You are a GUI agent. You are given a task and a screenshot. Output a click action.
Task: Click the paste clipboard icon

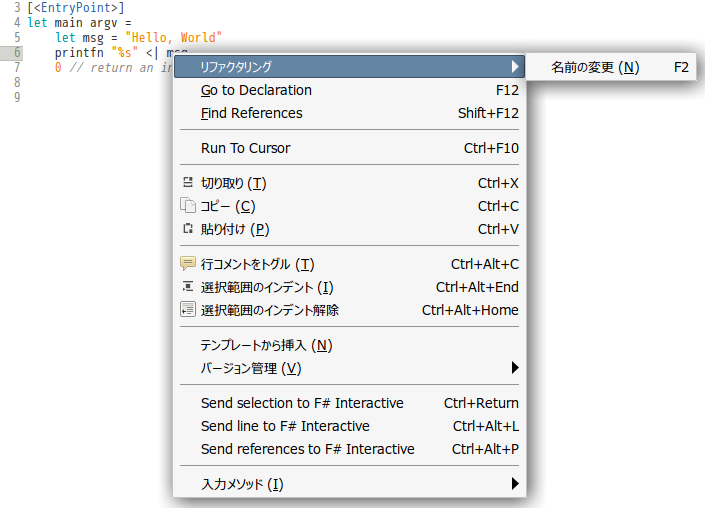[x=188, y=228]
